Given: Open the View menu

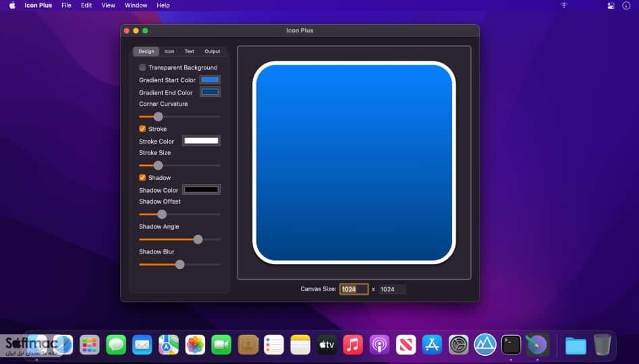Looking at the screenshot, I should pos(108,5).
